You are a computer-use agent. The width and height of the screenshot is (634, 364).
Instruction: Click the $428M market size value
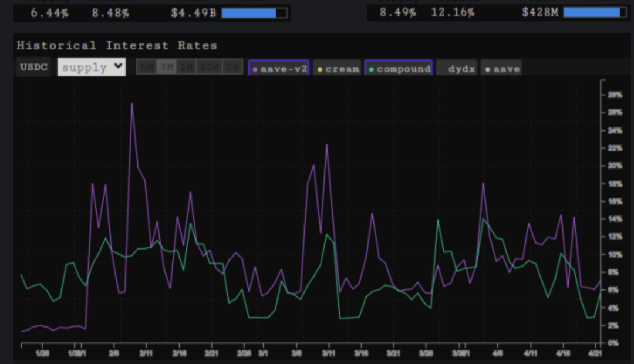point(540,13)
